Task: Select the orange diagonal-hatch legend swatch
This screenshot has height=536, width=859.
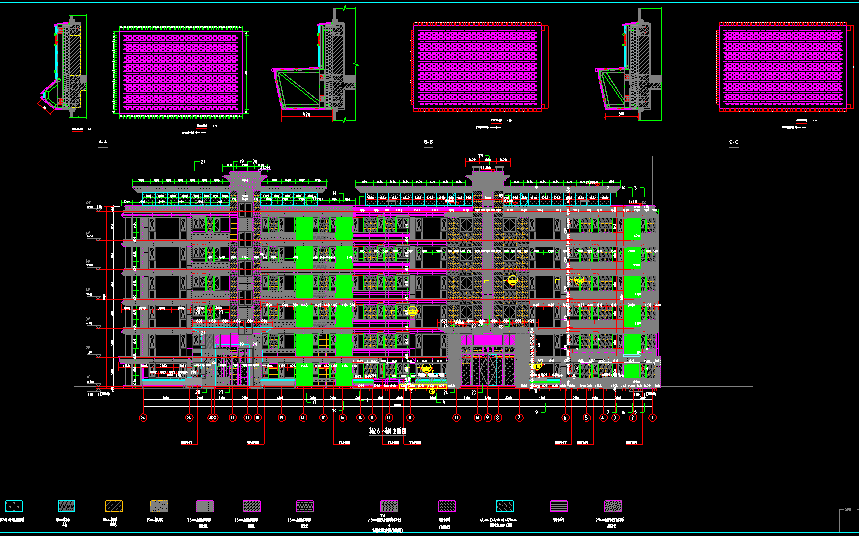Action: [113, 506]
